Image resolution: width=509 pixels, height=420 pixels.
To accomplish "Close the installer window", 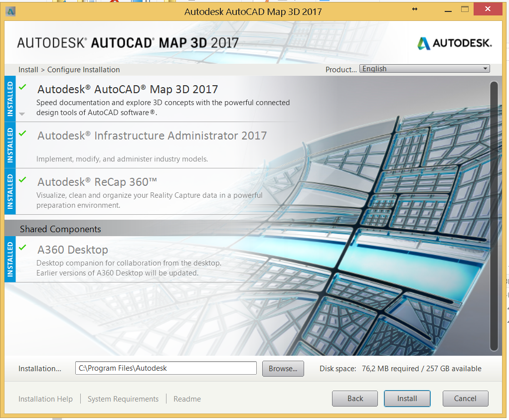I will [488, 9].
